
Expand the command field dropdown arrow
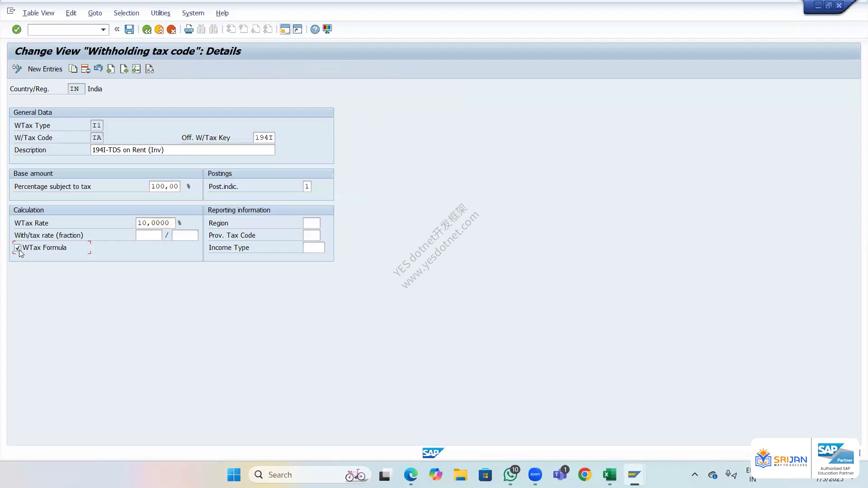[x=104, y=30]
